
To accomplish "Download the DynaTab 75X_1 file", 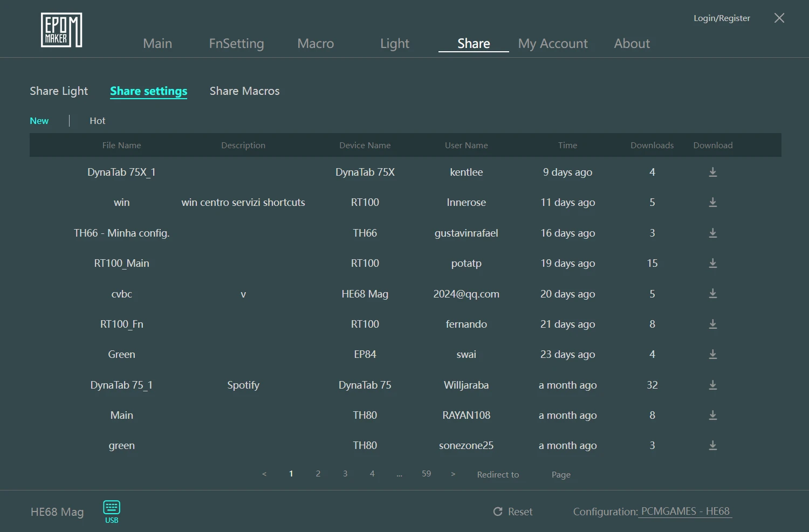I will pos(712,172).
